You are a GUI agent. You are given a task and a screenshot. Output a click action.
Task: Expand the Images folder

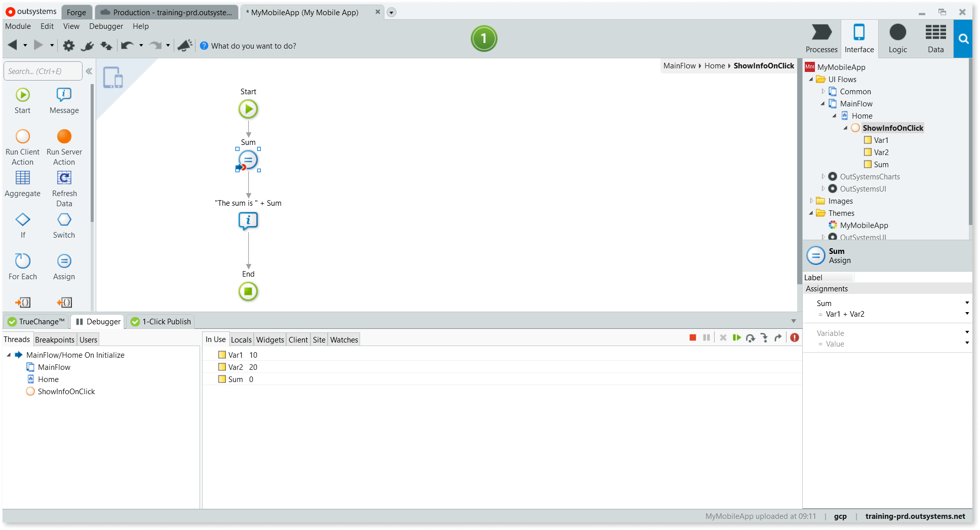click(811, 201)
